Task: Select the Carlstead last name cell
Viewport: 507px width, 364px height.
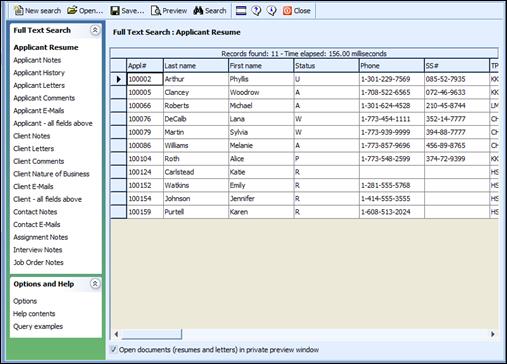Action: pos(196,172)
